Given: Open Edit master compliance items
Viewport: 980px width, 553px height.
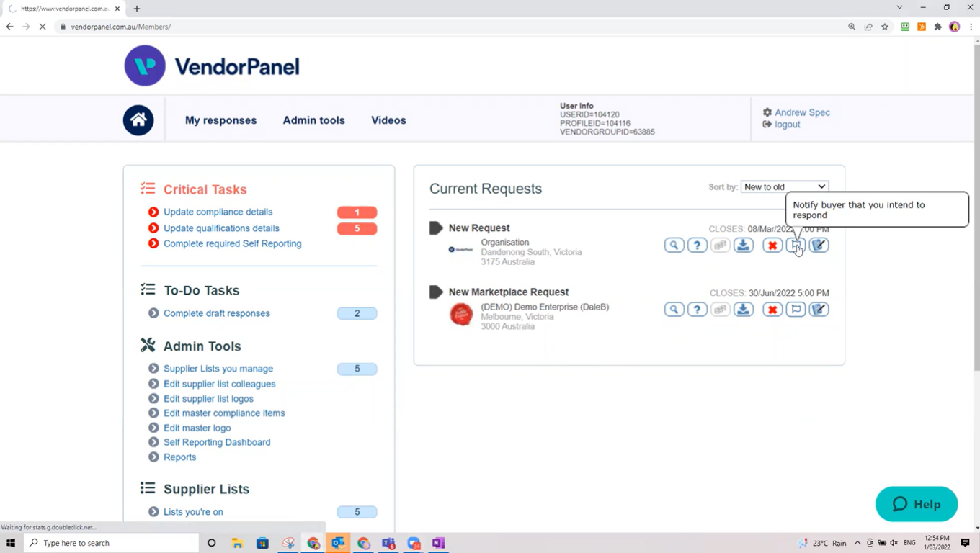Looking at the screenshot, I should [x=224, y=413].
